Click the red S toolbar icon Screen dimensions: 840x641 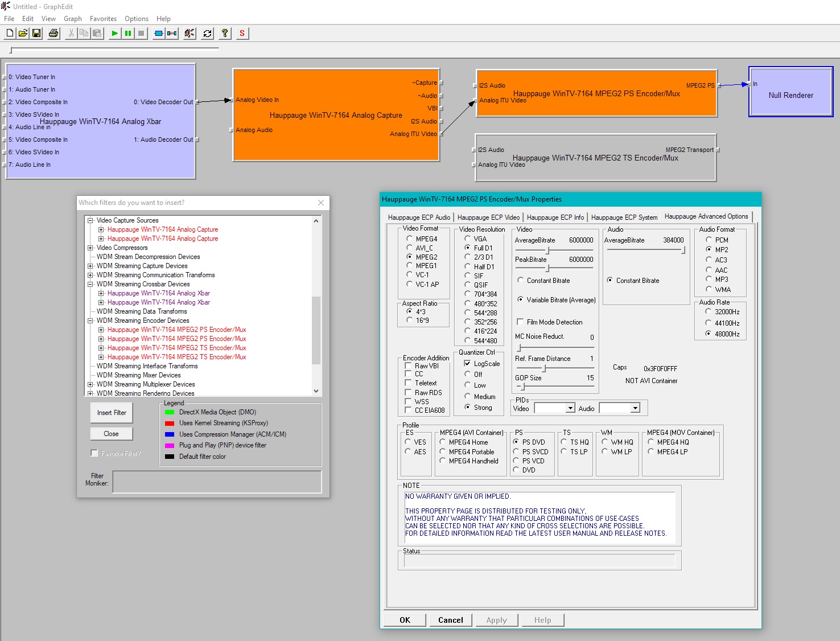tap(242, 34)
